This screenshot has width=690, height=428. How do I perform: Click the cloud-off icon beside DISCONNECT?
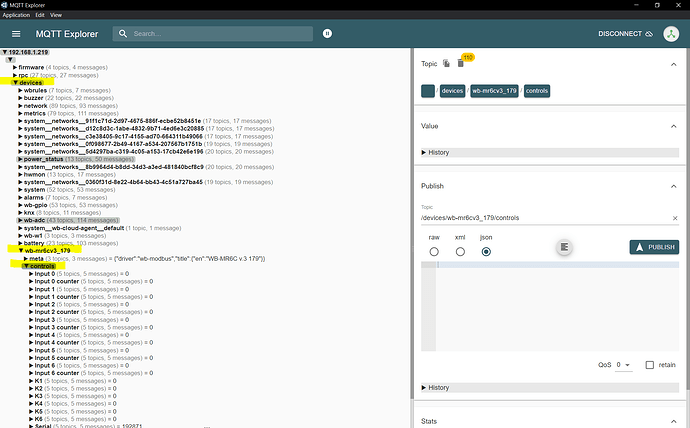pyautogui.click(x=649, y=34)
